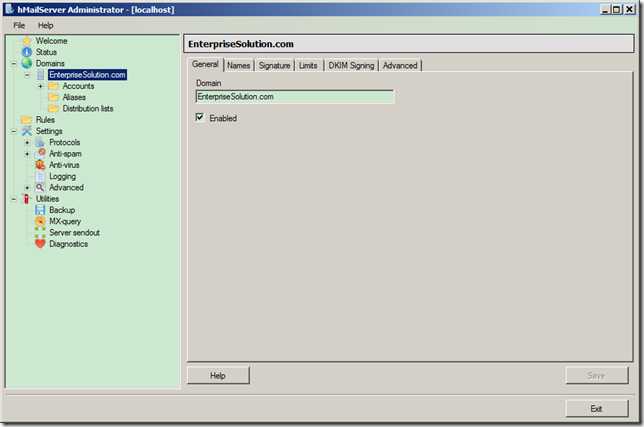Screen dimensions: 644x427
Task: Click the Aliases folder icon
Action: click(53, 97)
